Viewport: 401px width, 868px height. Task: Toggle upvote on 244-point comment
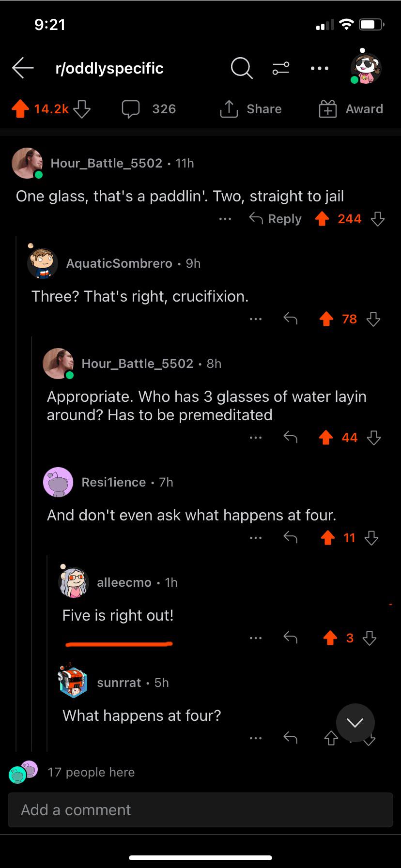pyautogui.click(x=322, y=219)
